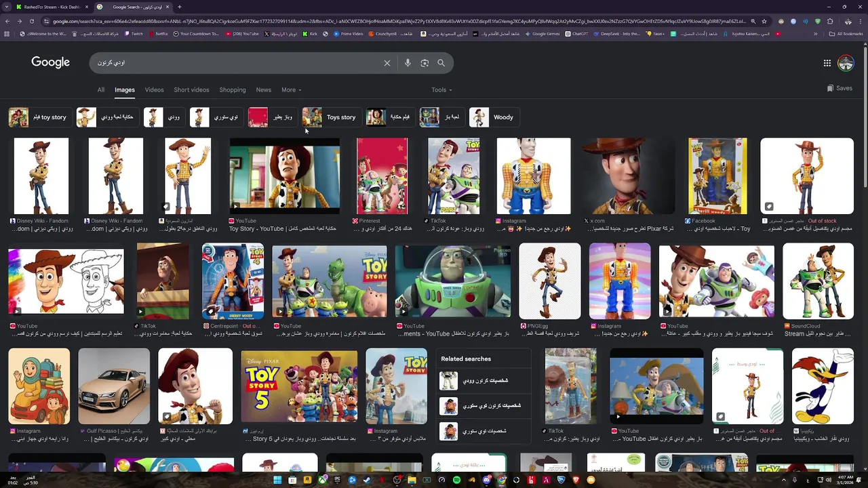Viewport: 868px width, 488px height.
Task: Open the Google account avatar
Action: click(846, 63)
